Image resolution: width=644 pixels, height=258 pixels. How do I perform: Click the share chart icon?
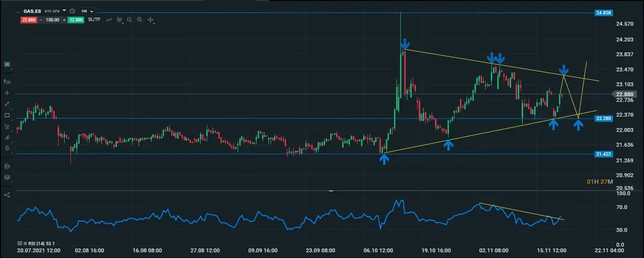click(x=7, y=195)
